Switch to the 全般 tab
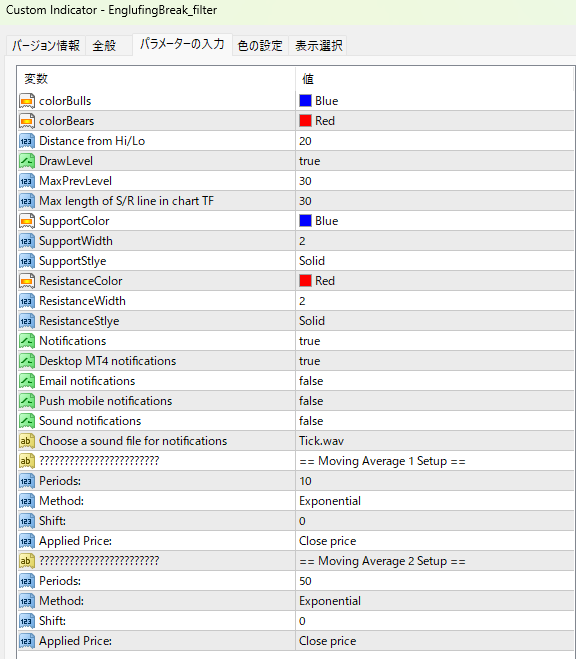Screen dimensions: 576x659 (x=104, y=45)
